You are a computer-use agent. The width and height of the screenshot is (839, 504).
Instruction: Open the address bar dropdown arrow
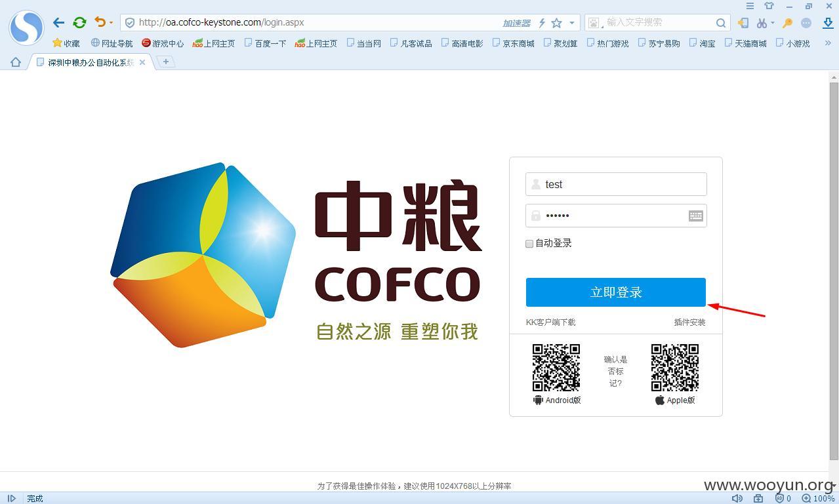[572, 23]
